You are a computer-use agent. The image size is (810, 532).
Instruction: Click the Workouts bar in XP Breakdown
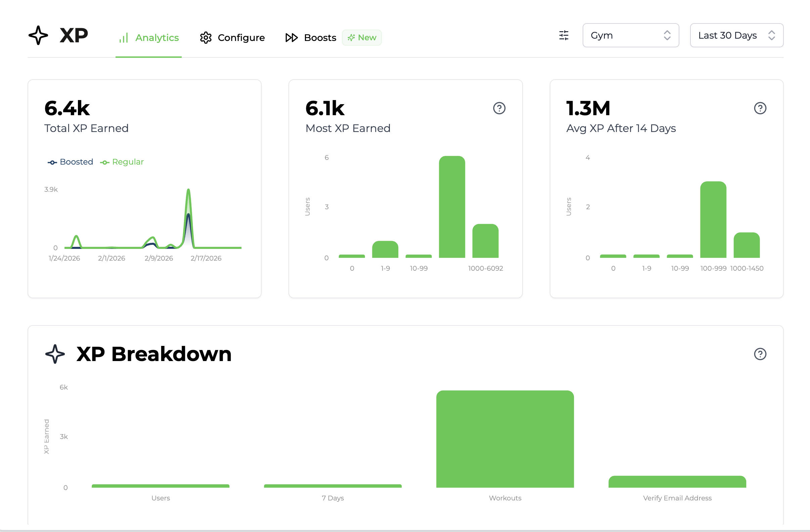point(505,439)
